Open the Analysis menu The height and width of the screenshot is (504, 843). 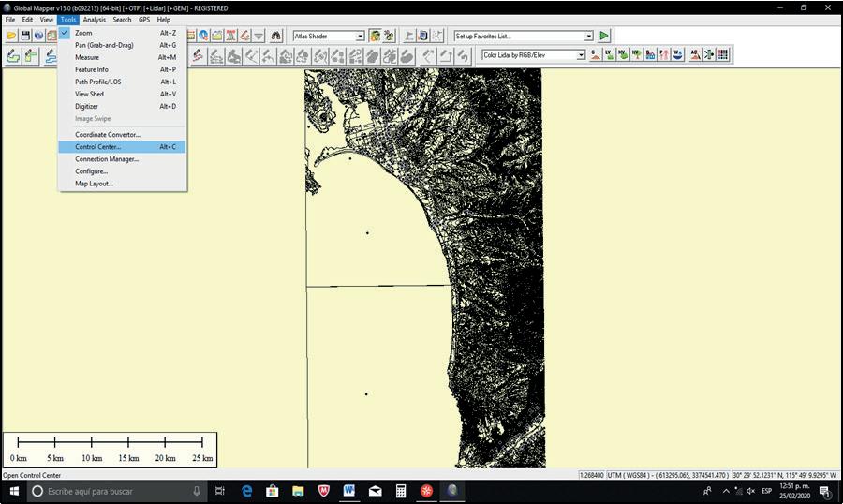point(94,20)
